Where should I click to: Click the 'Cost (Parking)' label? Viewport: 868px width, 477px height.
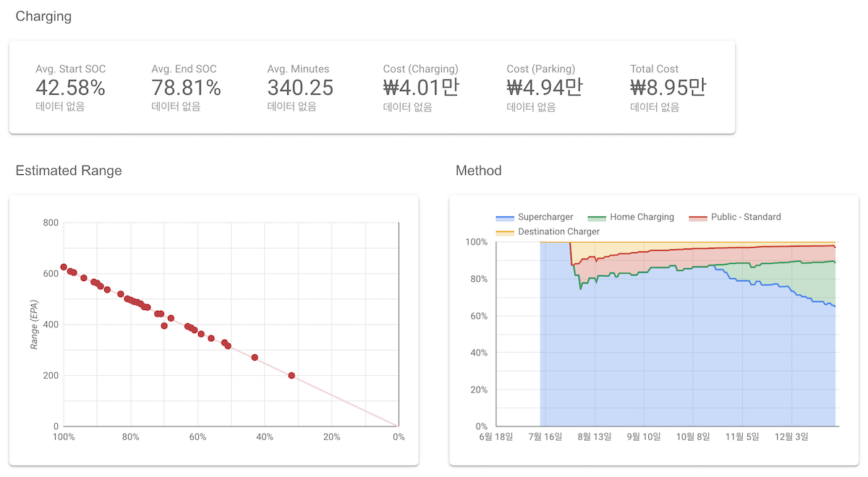(x=541, y=69)
